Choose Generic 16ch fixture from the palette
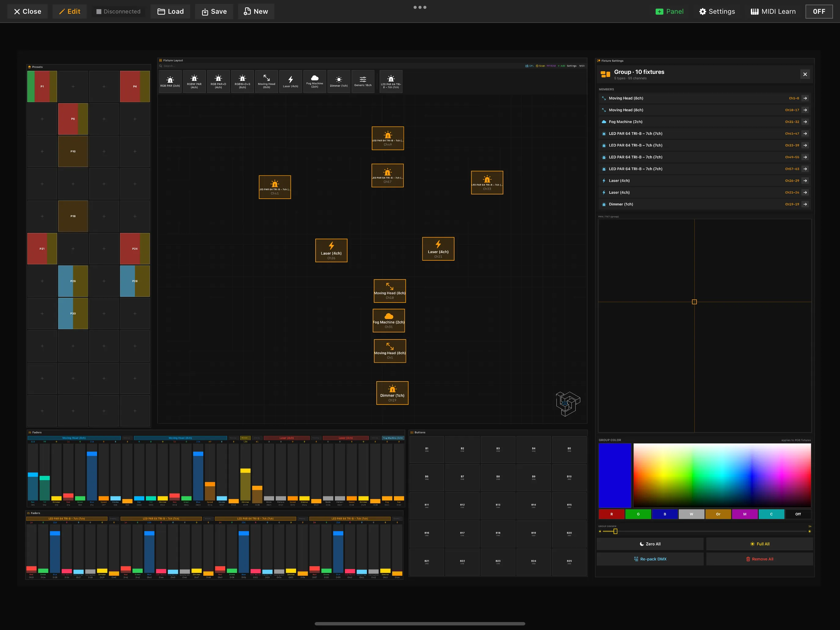The width and height of the screenshot is (840, 630). (x=363, y=81)
